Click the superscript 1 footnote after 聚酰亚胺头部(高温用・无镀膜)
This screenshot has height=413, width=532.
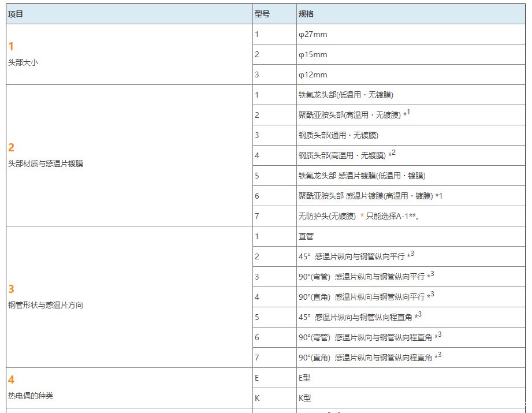tap(408, 112)
